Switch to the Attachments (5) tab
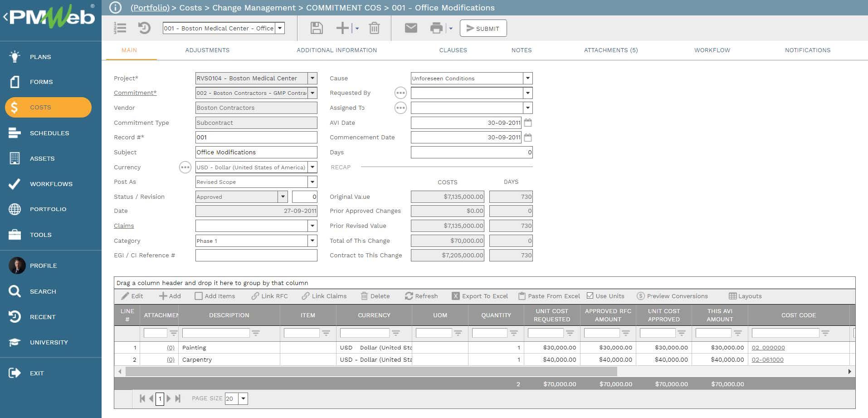 pyautogui.click(x=611, y=50)
